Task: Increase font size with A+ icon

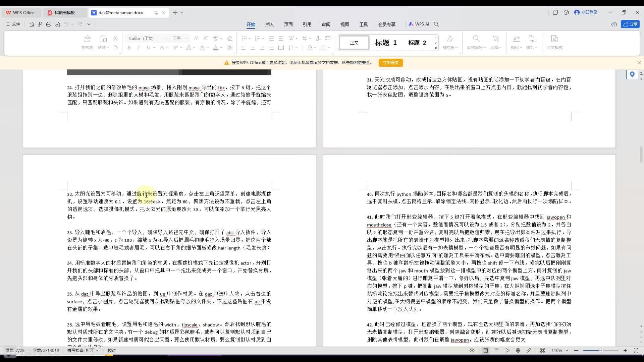Action: point(196,38)
